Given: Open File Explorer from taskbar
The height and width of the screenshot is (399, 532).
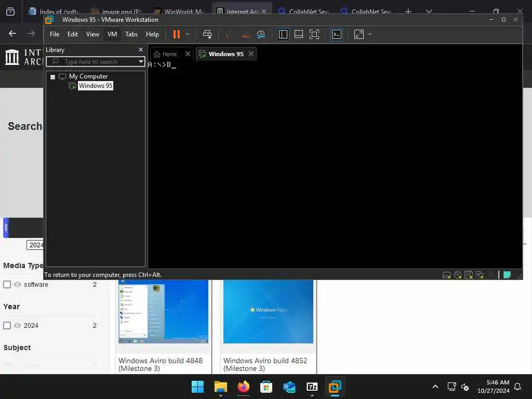Looking at the screenshot, I should pos(220,387).
